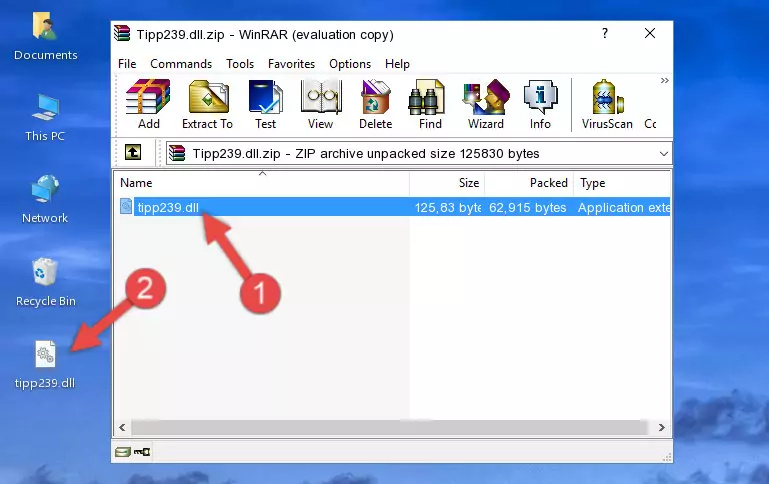Close the WinRAR window

coord(650,33)
